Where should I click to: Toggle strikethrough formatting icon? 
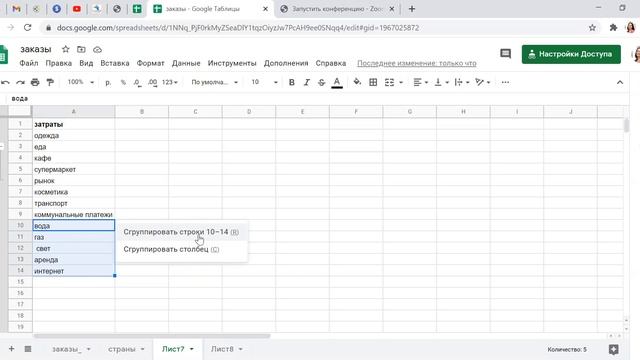click(322, 82)
